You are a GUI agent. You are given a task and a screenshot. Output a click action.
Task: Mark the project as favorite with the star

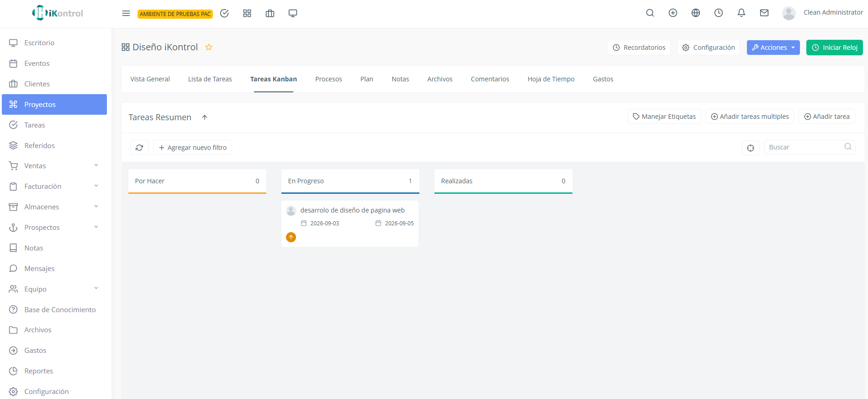point(209,47)
